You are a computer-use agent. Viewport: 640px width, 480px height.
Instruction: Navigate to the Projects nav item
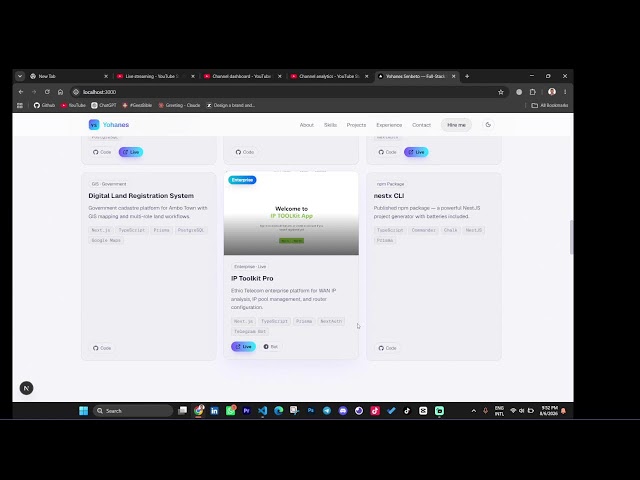[x=356, y=125]
